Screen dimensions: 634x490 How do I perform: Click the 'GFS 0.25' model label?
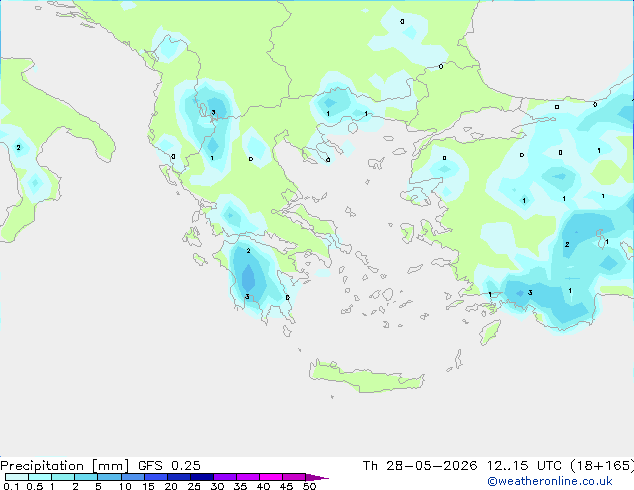click(x=169, y=466)
